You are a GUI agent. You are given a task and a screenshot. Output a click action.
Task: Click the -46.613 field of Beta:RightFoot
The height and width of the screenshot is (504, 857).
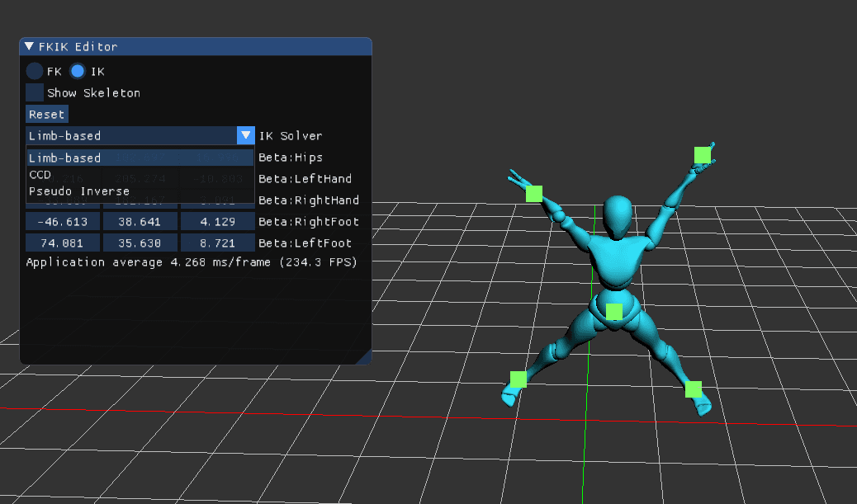point(63,222)
